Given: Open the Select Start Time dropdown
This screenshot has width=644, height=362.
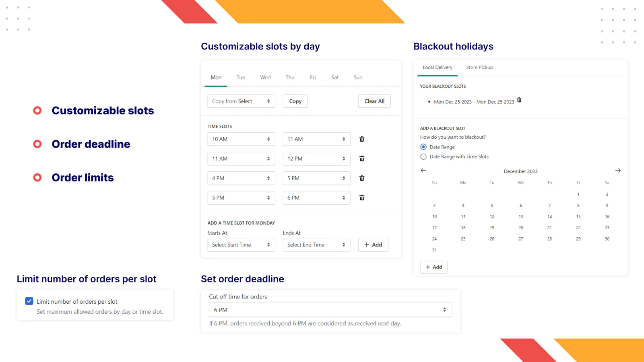Looking at the screenshot, I should click(x=241, y=245).
